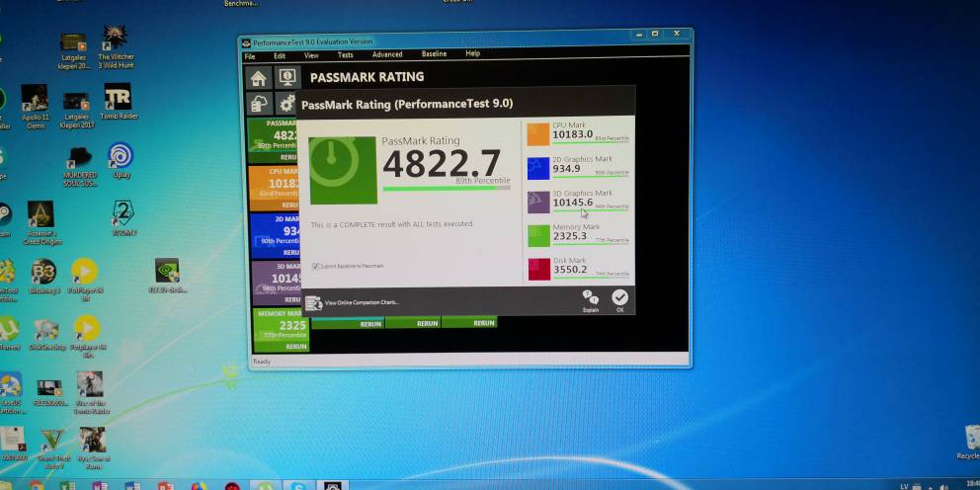Click the Disk Mark percentile bar
Image resolution: width=980 pixels, height=490 pixels.
(x=592, y=279)
